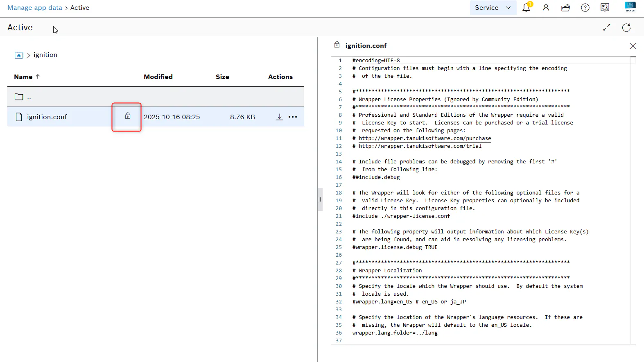This screenshot has height=362, width=644.
Task: Click the '##include.debug' line
Action: click(x=376, y=177)
